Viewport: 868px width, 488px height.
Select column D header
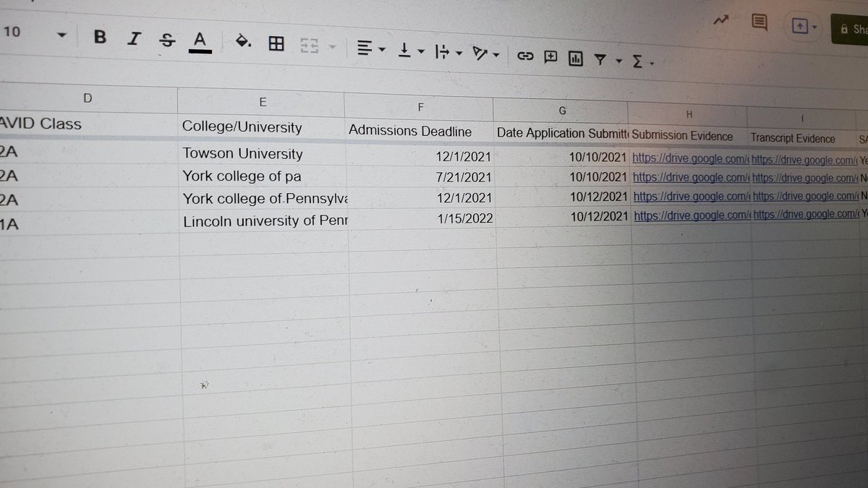pyautogui.click(x=88, y=98)
